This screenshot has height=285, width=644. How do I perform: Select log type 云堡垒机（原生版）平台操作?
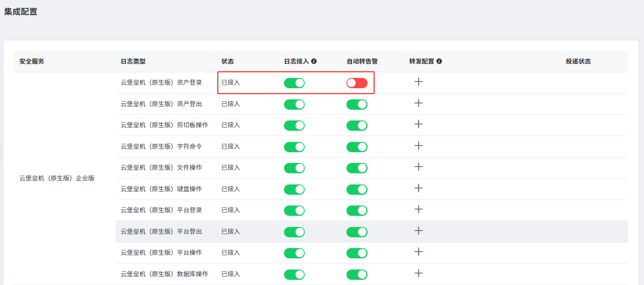[161, 252]
